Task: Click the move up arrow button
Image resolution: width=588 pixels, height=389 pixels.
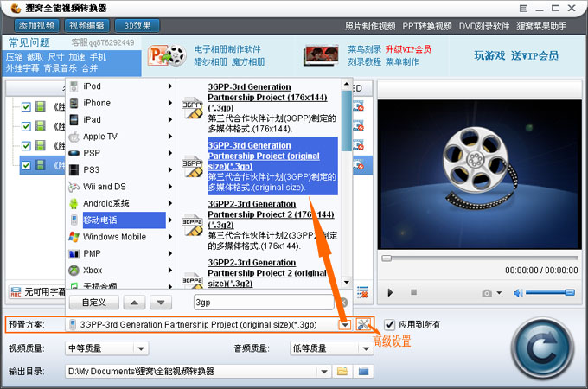Action: coord(134,302)
